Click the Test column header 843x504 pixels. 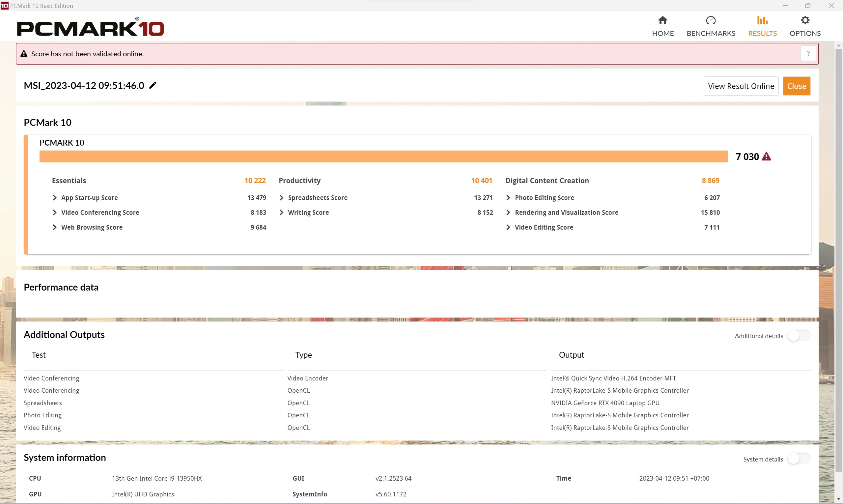39,355
